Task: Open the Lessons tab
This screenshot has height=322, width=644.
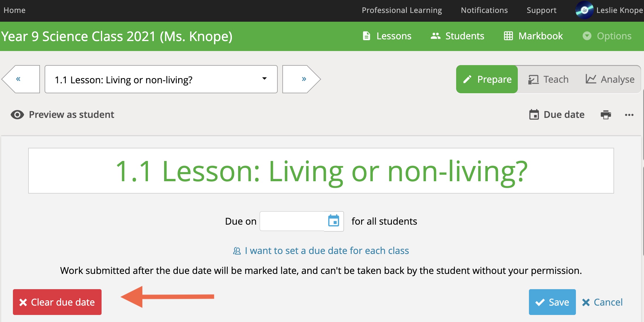Action: (387, 36)
